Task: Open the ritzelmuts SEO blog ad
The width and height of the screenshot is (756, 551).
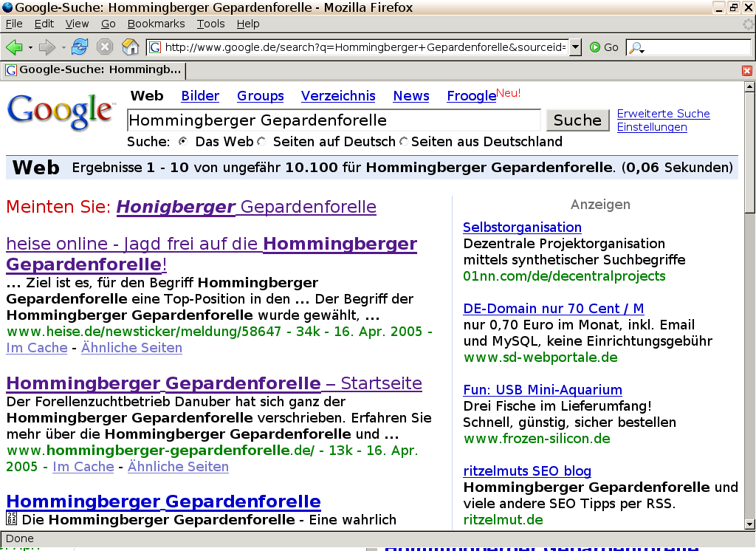Action: pyautogui.click(x=527, y=470)
